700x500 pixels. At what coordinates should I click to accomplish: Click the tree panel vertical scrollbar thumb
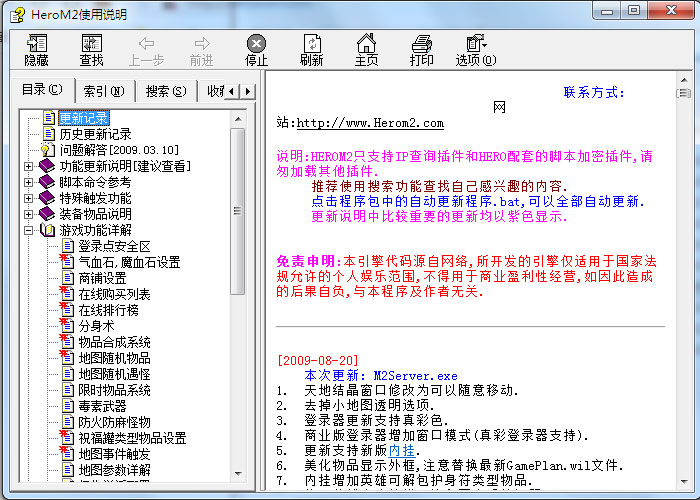(238, 211)
